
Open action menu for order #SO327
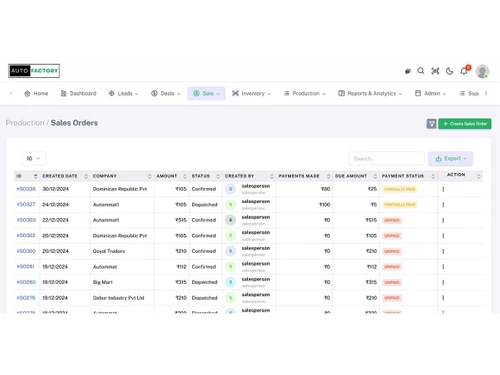pos(443,204)
